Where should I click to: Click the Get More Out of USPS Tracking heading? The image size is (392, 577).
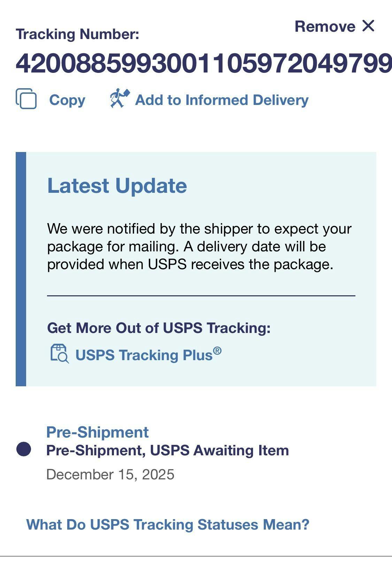[159, 328]
